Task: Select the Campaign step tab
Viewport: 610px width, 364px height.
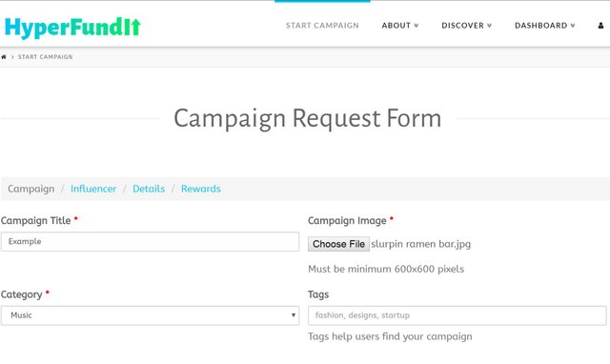Action: [x=31, y=189]
